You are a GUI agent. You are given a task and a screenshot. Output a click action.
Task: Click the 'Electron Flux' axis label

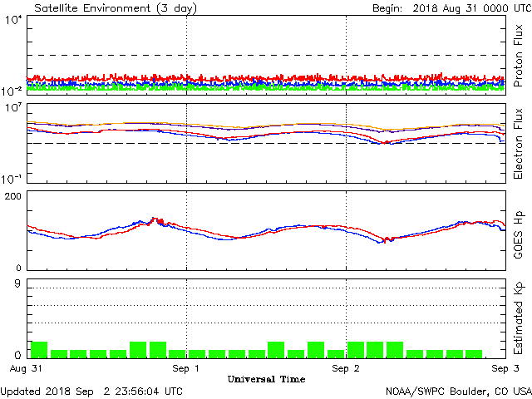(518, 144)
